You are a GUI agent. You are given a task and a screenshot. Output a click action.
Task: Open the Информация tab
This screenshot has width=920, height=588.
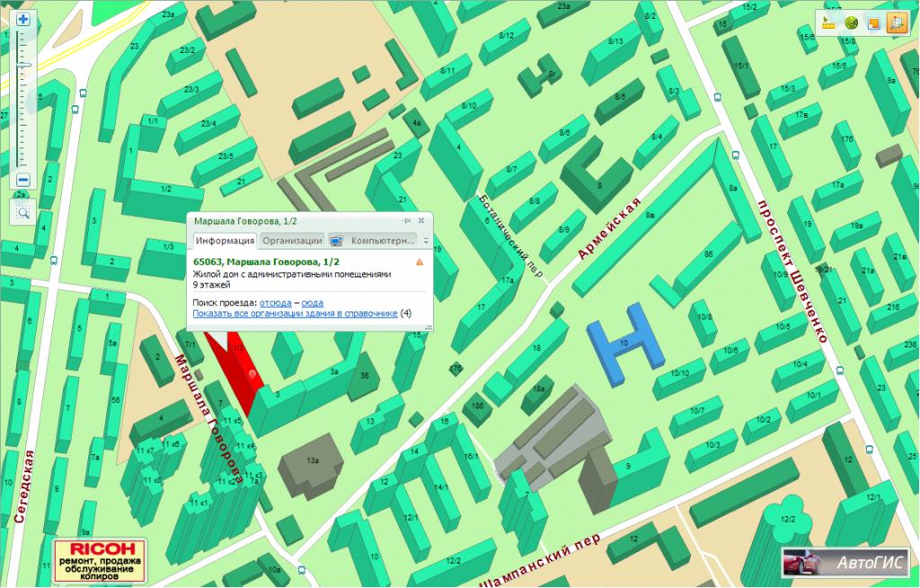225,241
